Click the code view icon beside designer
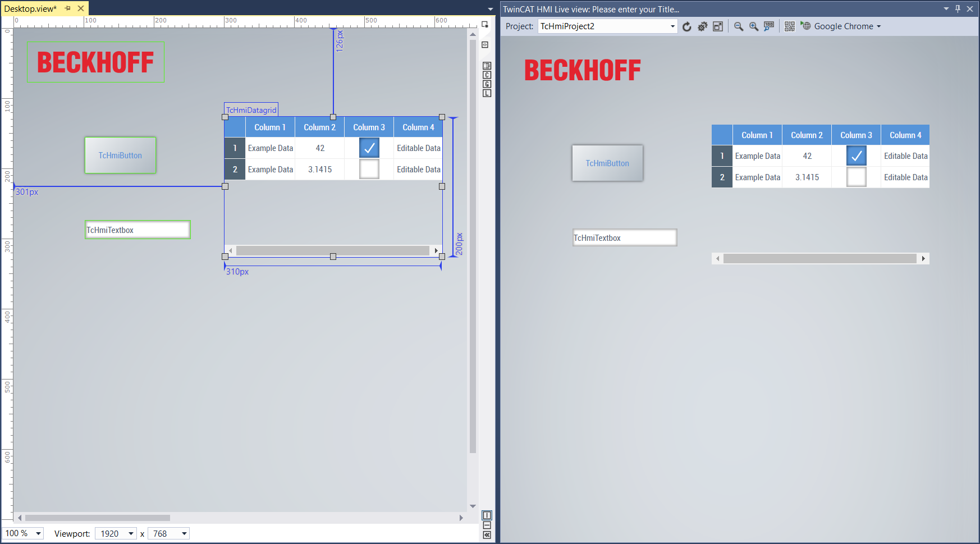 coord(486,45)
